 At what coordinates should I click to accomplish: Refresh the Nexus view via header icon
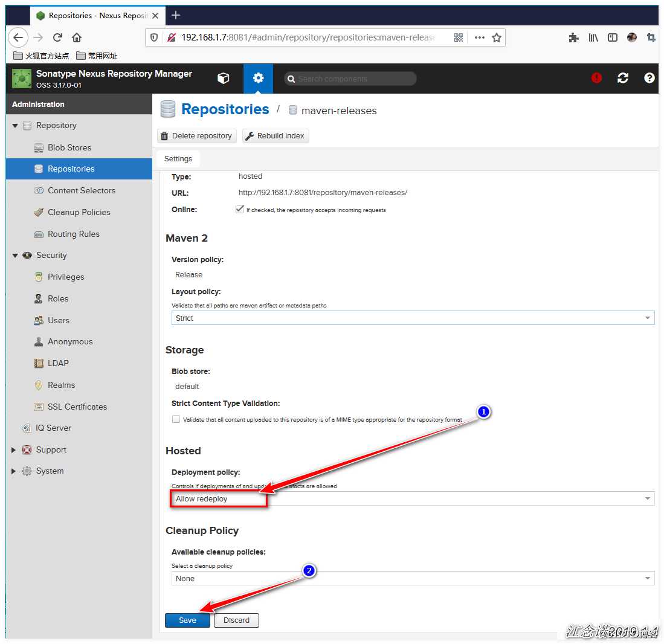(x=622, y=78)
